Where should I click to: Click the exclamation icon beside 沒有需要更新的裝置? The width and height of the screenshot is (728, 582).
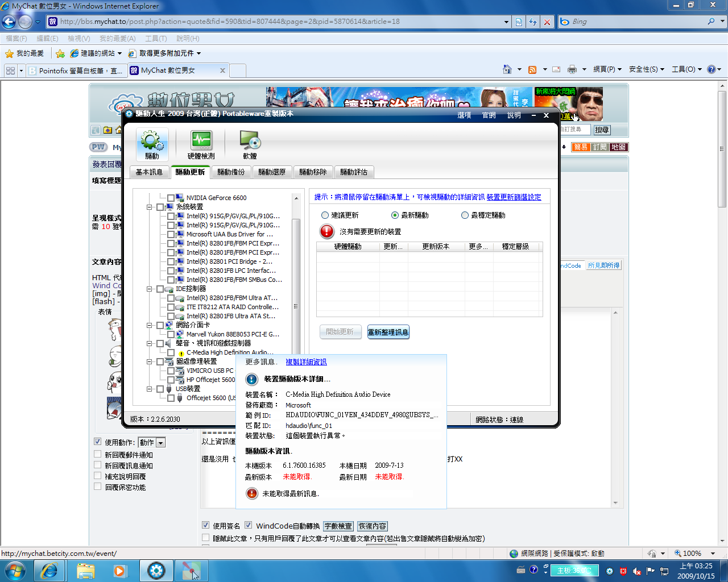(x=326, y=231)
